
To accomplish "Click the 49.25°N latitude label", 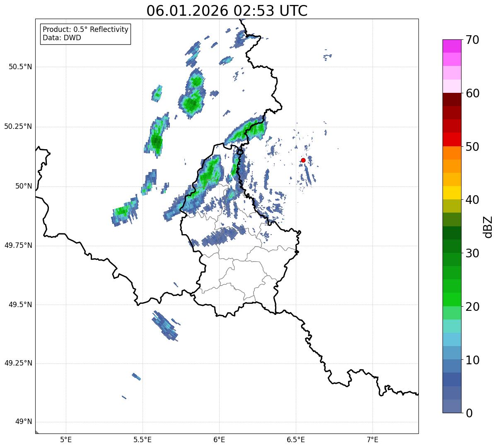I will point(18,363).
